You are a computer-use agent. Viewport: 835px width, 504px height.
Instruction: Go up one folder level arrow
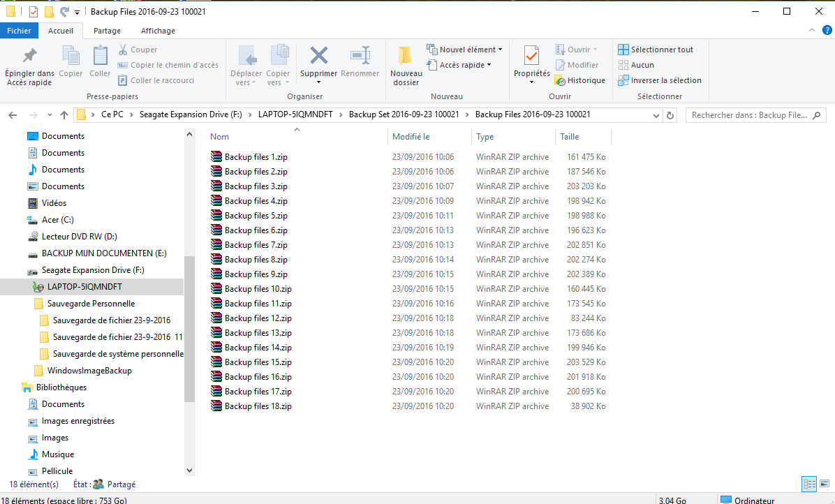(64, 115)
